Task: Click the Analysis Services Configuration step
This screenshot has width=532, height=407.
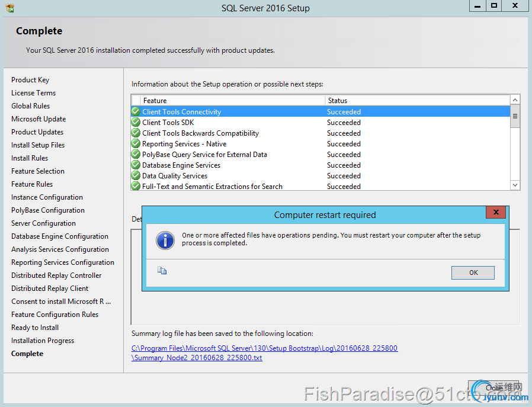Action: click(60, 249)
